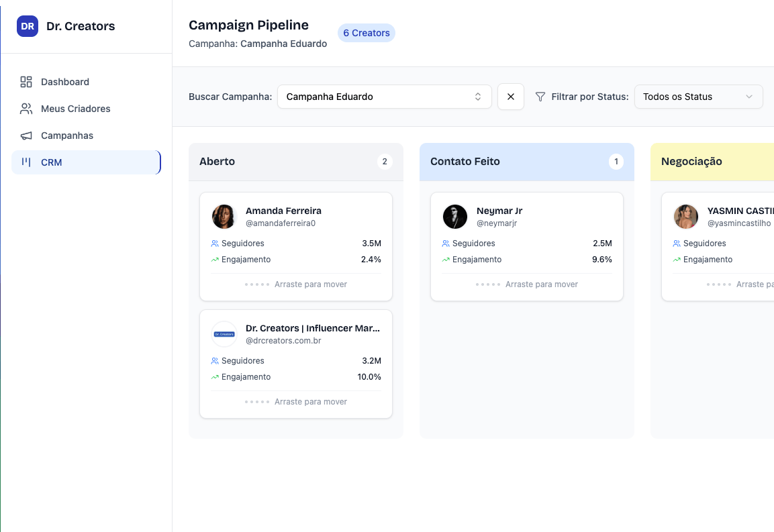Clear the selected campaign with X button

(511, 97)
